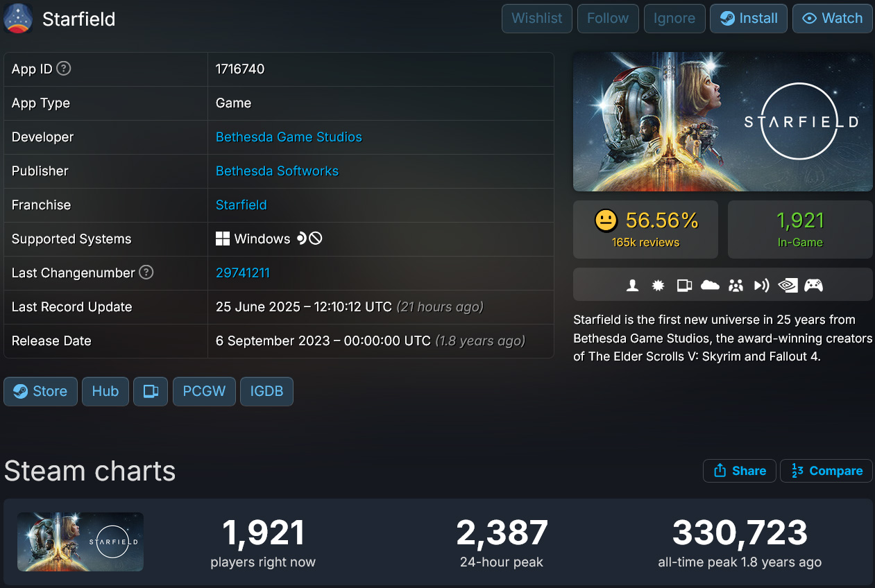
Task: Click the '165k reviews' text
Action: click(645, 243)
